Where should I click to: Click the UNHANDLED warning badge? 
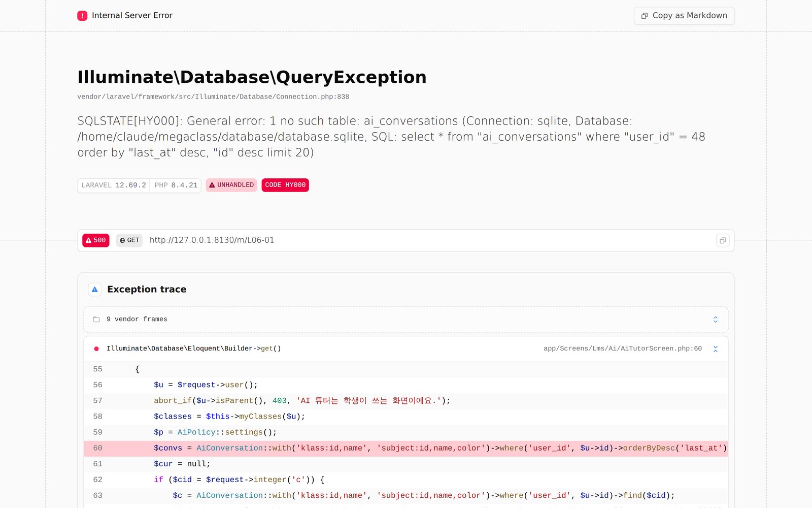click(231, 185)
